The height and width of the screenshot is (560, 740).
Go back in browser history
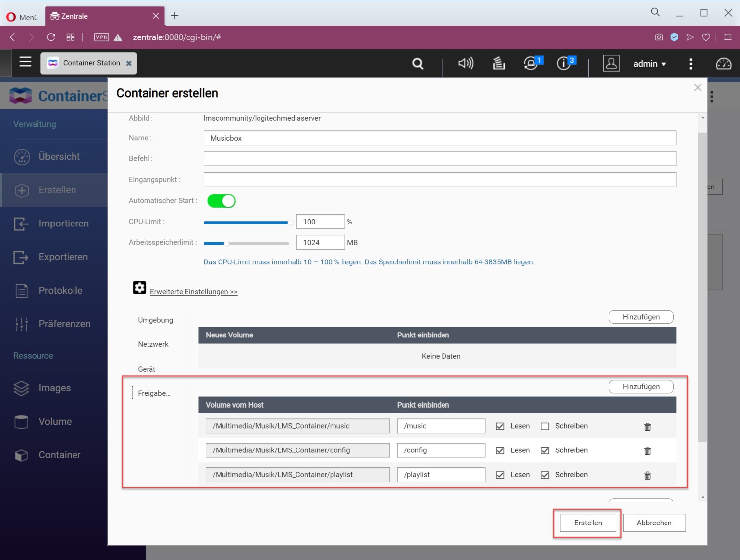tap(13, 37)
